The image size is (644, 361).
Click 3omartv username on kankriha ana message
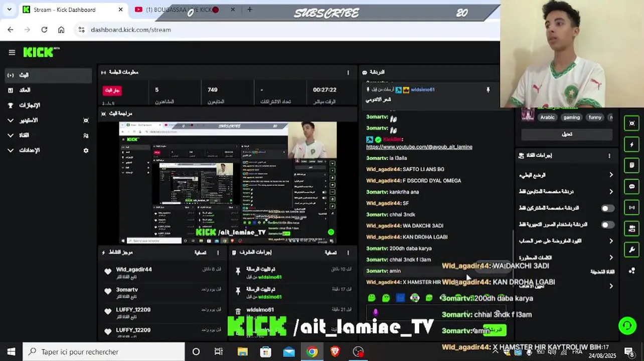tap(377, 192)
